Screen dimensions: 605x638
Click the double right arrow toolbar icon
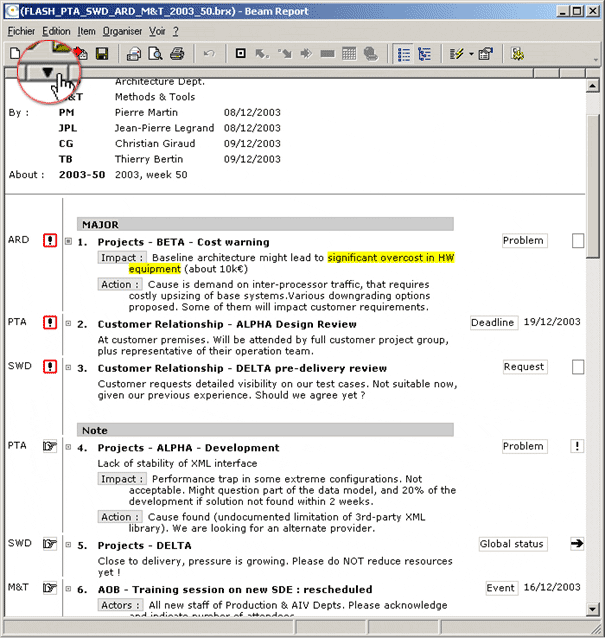click(x=306, y=53)
